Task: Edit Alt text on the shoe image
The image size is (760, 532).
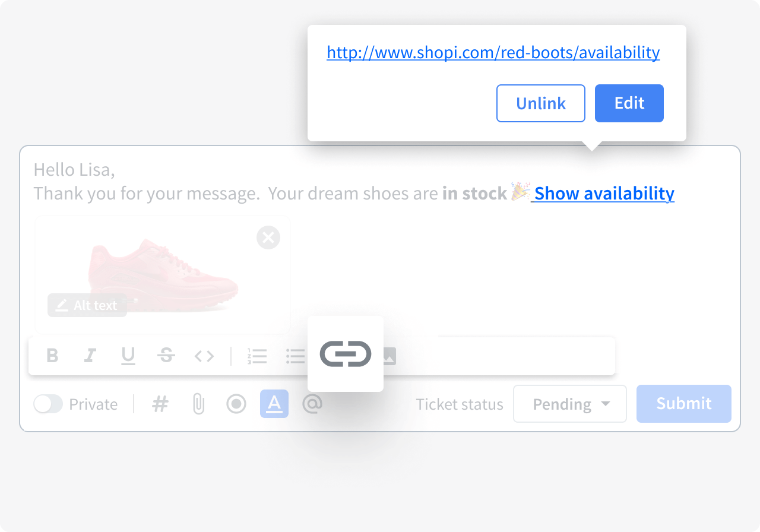Action: pyautogui.click(x=87, y=305)
